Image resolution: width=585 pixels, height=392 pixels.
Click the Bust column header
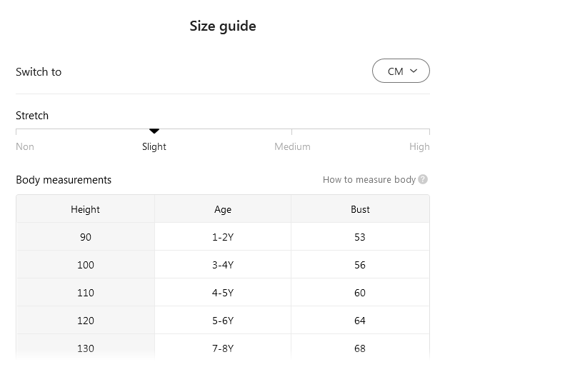(360, 209)
